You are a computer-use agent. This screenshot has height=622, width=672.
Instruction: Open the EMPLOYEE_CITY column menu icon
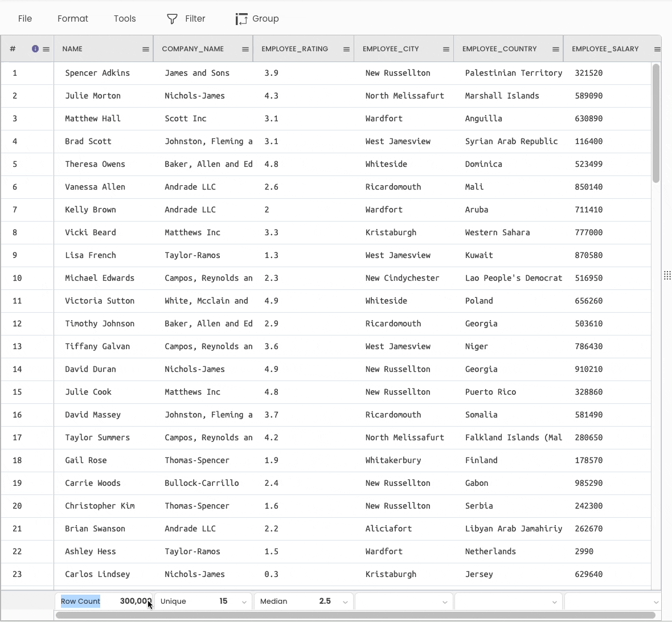pyautogui.click(x=446, y=50)
